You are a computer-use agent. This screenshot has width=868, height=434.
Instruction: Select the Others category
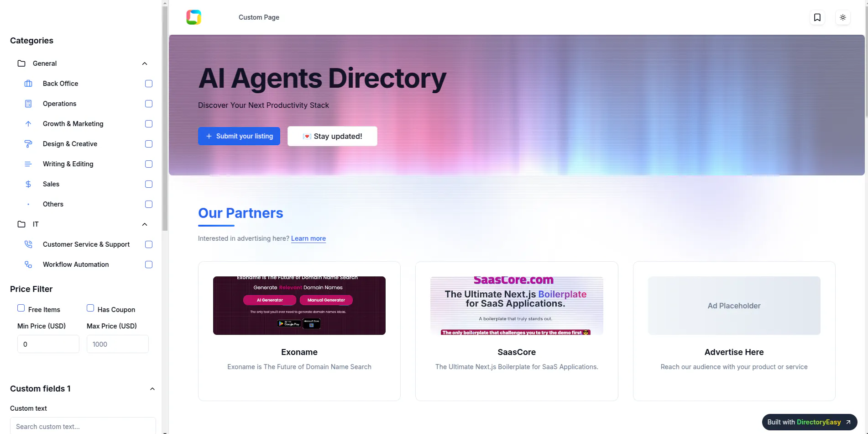click(x=53, y=204)
